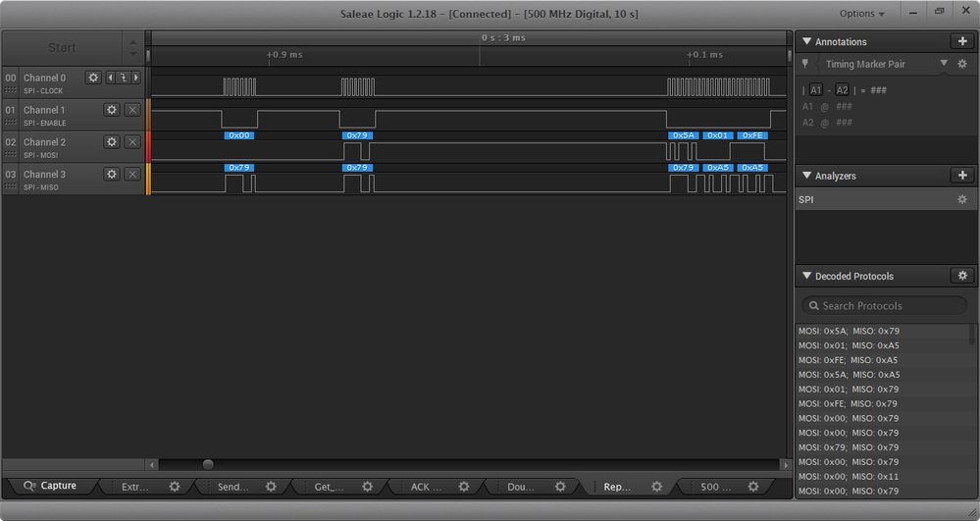The image size is (980, 521).
Task: Switch to the Extr... tab
Action: (135, 487)
